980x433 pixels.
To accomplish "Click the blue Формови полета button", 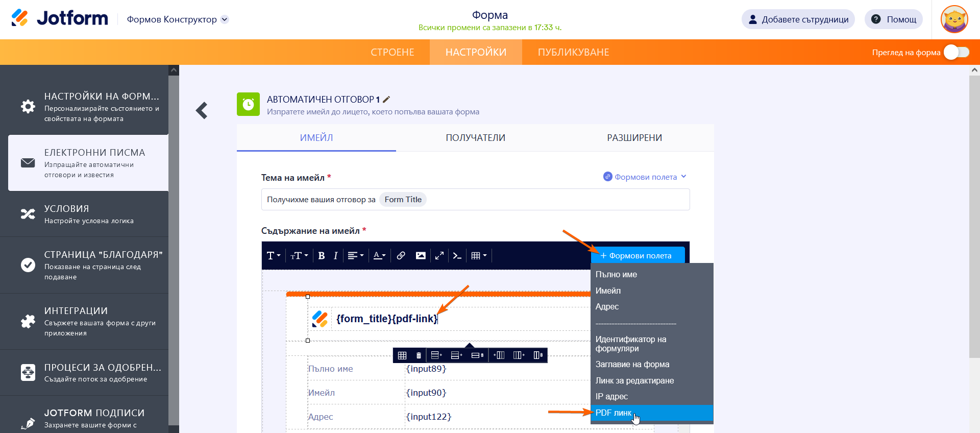I will coord(638,255).
